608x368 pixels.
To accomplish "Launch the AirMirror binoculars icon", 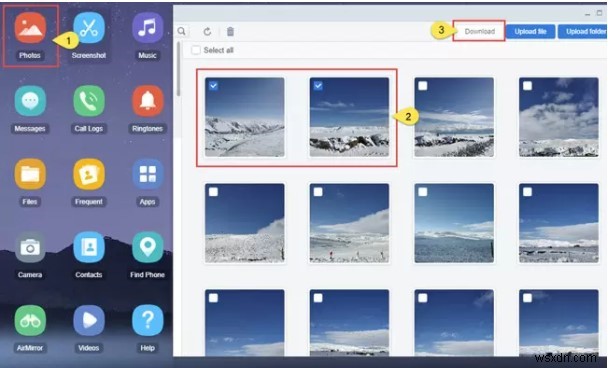I will click(x=30, y=320).
